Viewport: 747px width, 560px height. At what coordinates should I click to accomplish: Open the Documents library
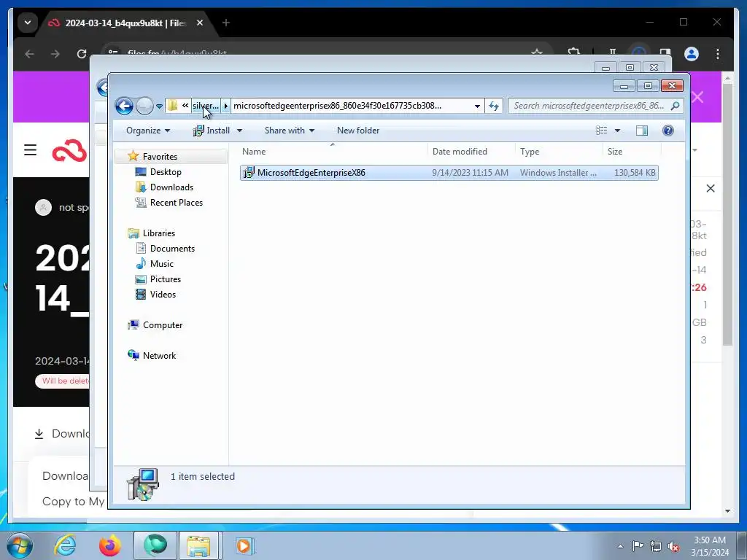tap(172, 249)
